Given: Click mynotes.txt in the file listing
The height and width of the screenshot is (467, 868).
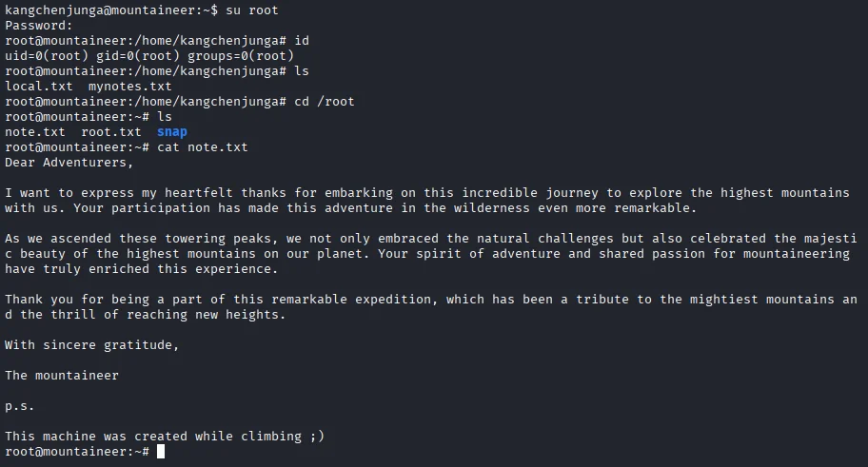Looking at the screenshot, I should tap(137, 87).
